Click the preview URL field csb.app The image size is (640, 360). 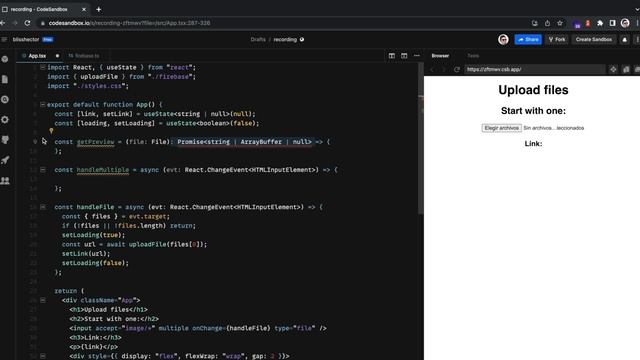[534, 70]
